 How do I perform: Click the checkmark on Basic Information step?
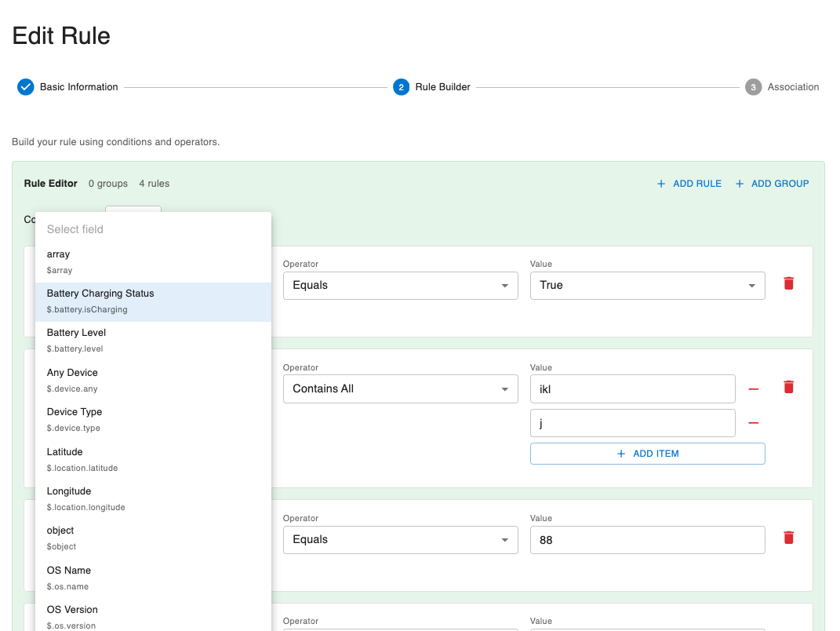point(25,86)
